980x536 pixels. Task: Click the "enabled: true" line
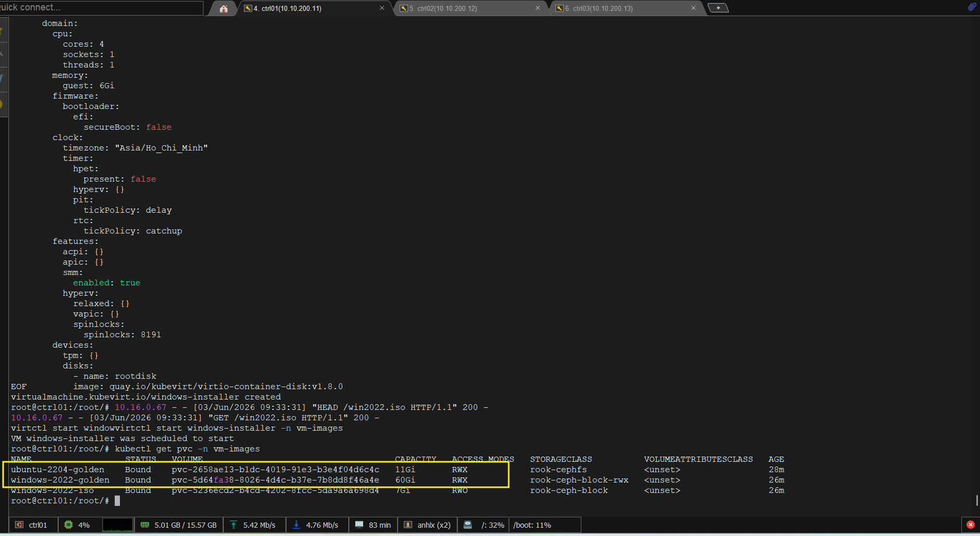pyautogui.click(x=107, y=283)
